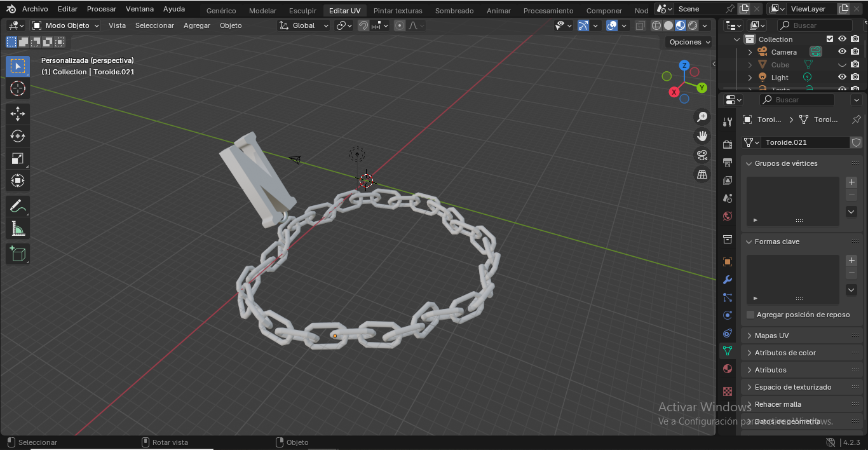The image size is (868, 450).
Task: Open the Opciones dropdown
Action: (689, 42)
